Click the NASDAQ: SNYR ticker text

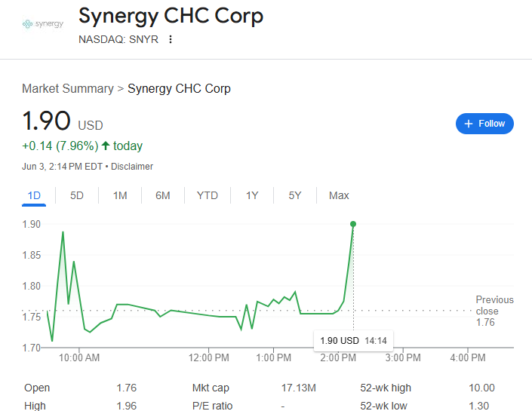[118, 39]
